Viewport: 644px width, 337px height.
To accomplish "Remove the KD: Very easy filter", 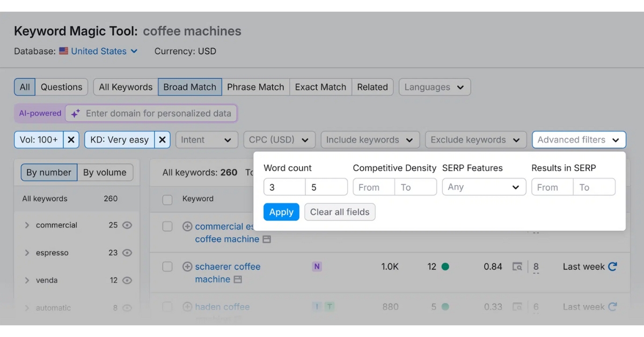I will tap(163, 140).
